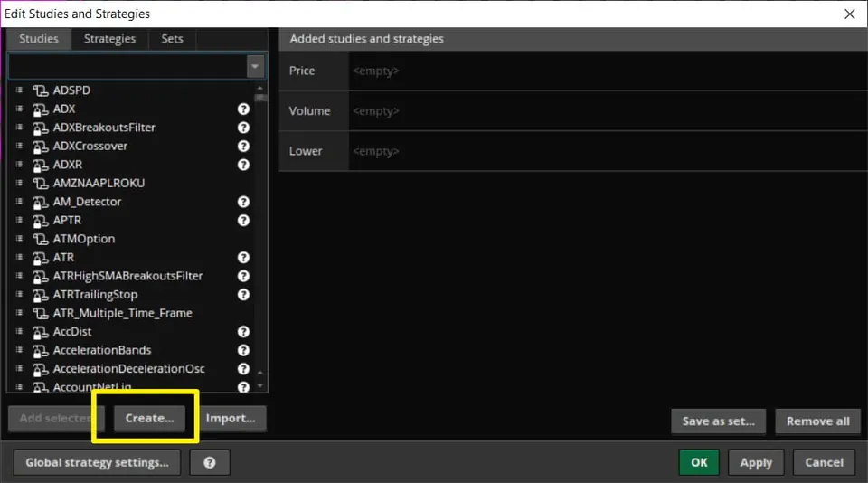Click the empty Lower studies slot
Screen dimensions: 868x483
click(608, 151)
